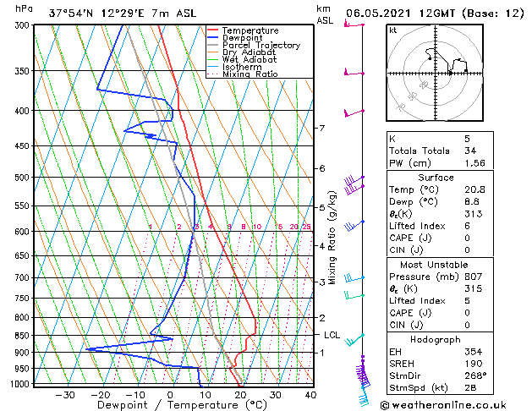Click the Surface section heading
Image resolution: width=532 pixels, height=411 pixels.
pyautogui.click(x=436, y=178)
